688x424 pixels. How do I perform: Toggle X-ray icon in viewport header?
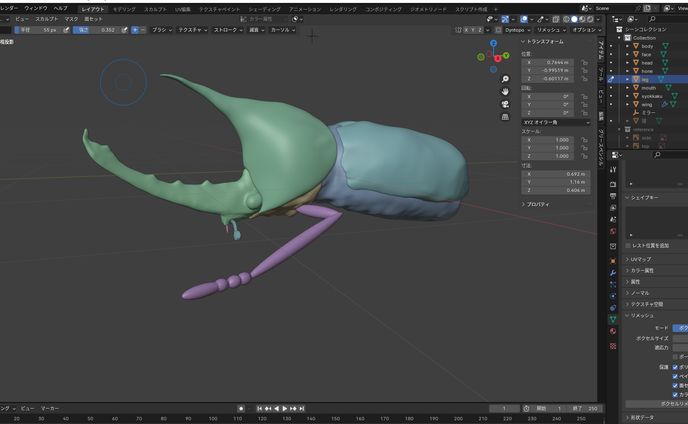(556, 19)
